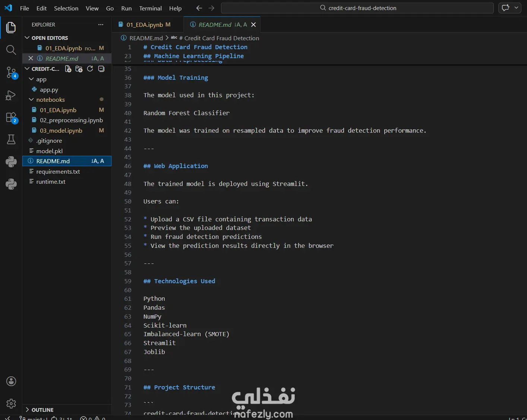Refresh the Explorer file tree
The height and width of the screenshot is (420, 527).
click(90, 69)
